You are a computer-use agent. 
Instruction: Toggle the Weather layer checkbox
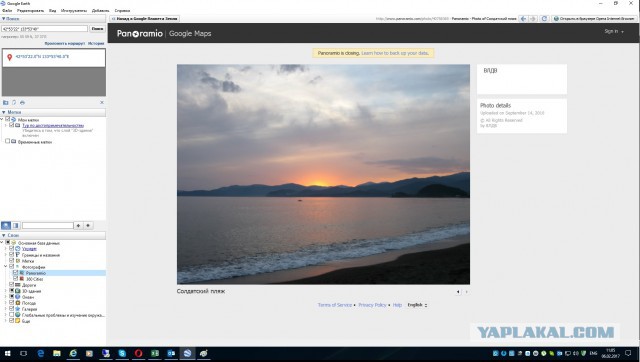tap(11, 303)
